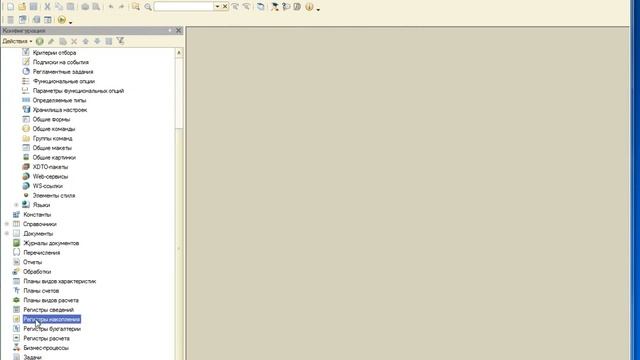Clear the search field with X button

pos(225,7)
